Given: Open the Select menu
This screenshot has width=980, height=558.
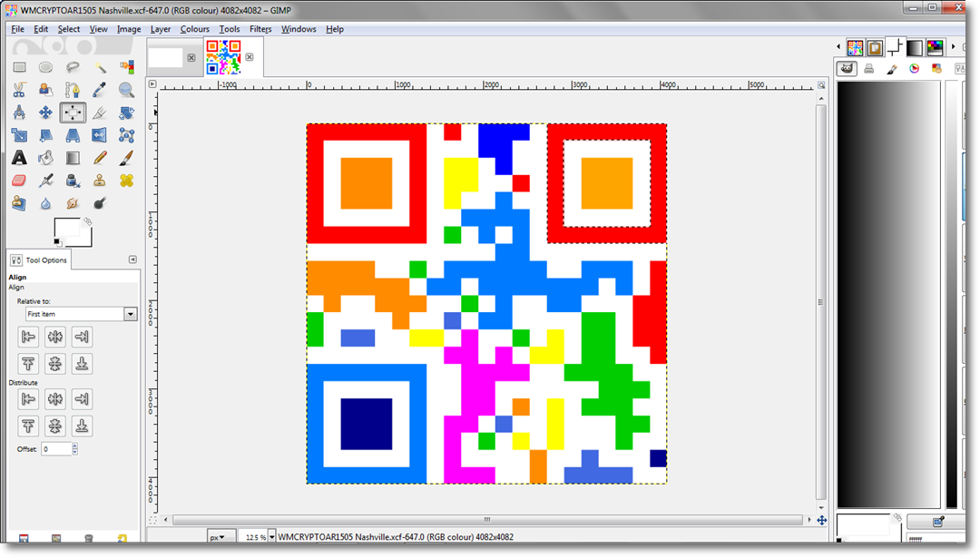Looking at the screenshot, I should (69, 29).
